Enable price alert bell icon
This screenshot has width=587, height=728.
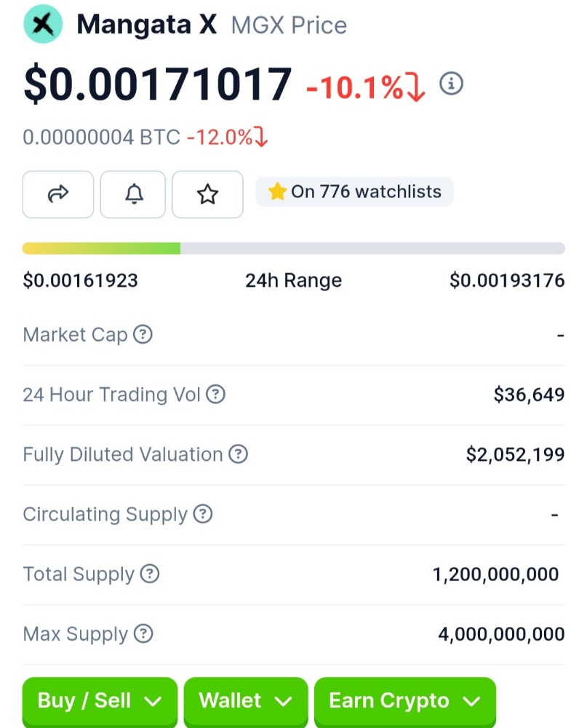(x=133, y=194)
